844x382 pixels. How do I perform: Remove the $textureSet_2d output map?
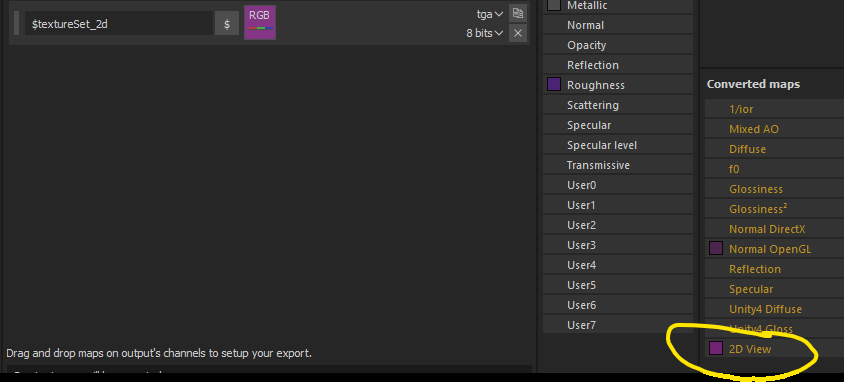point(517,33)
